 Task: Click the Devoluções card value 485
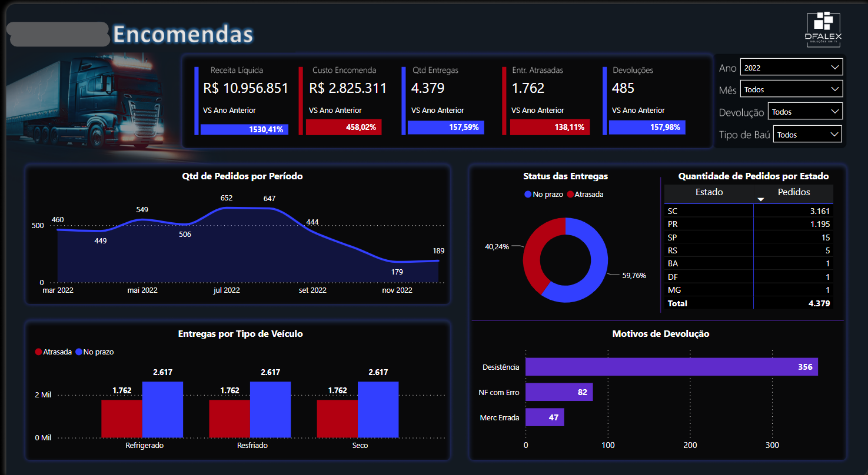pos(623,88)
